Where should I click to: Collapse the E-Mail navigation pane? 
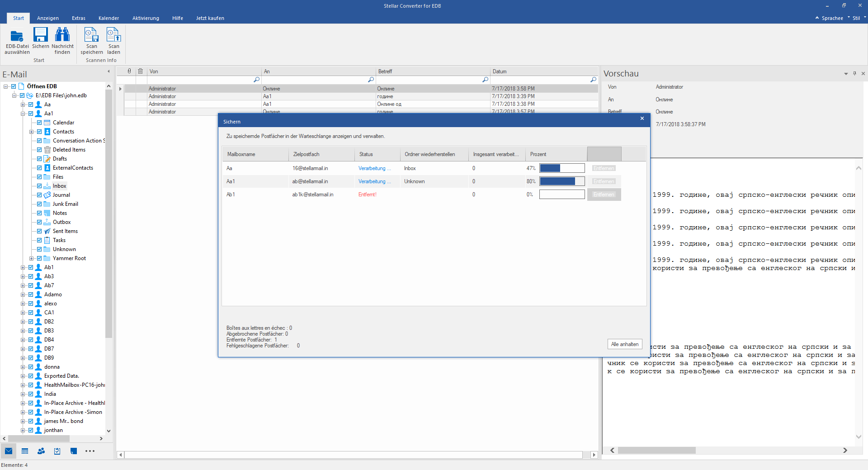[x=108, y=71]
